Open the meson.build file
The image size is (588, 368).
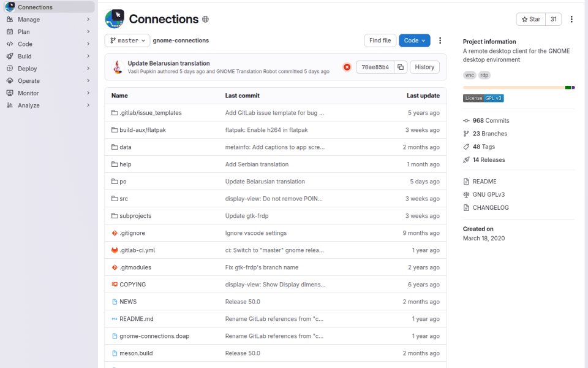pos(136,353)
